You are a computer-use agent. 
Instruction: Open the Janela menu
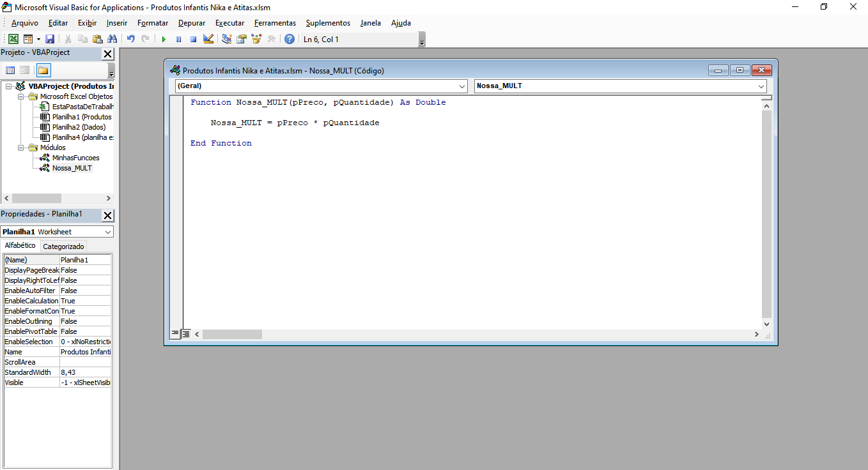tap(371, 23)
